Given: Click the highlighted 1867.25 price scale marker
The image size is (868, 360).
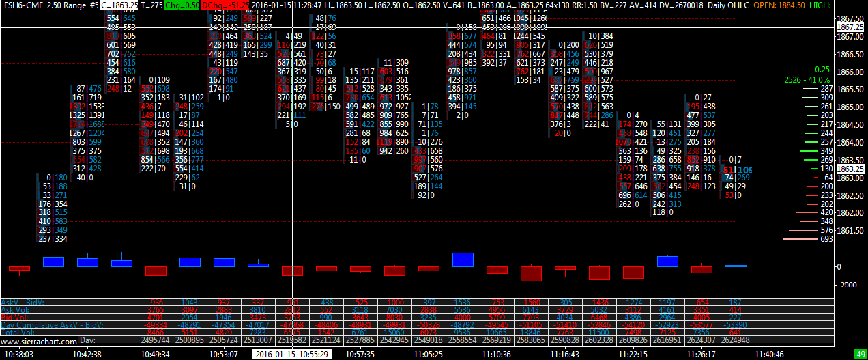Looking at the screenshot, I should tap(851, 27).
